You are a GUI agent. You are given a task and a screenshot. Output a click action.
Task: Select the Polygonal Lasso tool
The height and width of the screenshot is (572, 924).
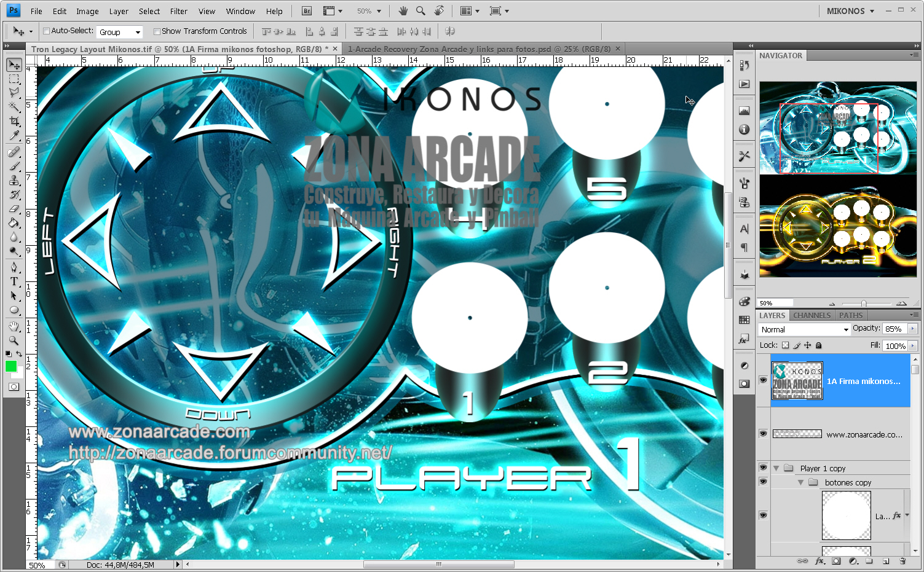coord(14,92)
